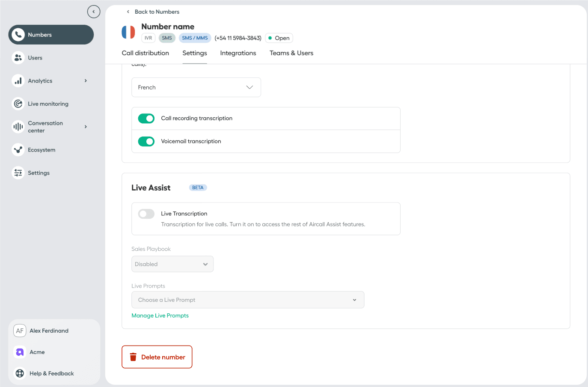
Task: Expand the Choose a Live Prompt dropdown
Action: [247, 300]
